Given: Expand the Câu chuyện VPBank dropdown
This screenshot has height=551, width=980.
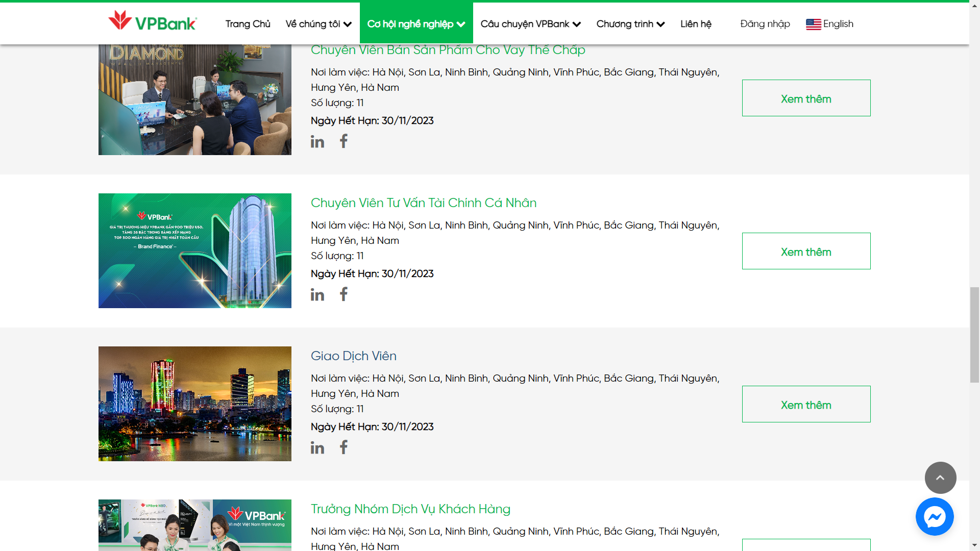Looking at the screenshot, I should pyautogui.click(x=531, y=24).
